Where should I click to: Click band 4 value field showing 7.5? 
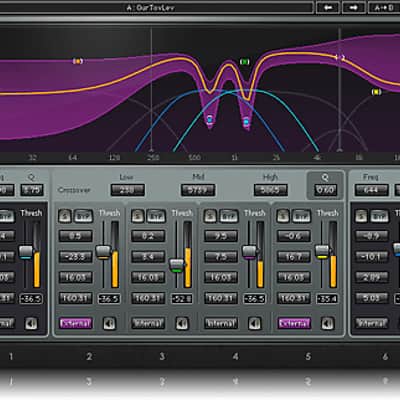pos(221,257)
